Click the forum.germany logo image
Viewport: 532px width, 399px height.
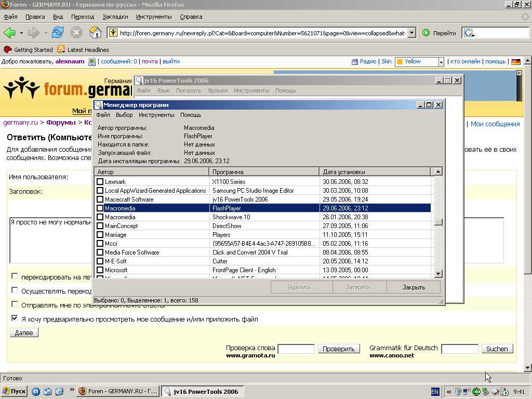click(x=68, y=88)
